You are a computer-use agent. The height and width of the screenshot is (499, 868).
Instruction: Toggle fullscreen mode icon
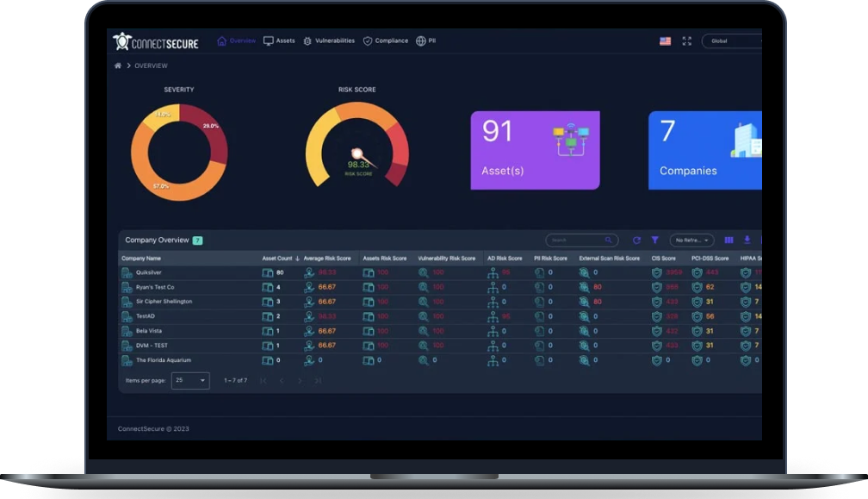click(687, 41)
